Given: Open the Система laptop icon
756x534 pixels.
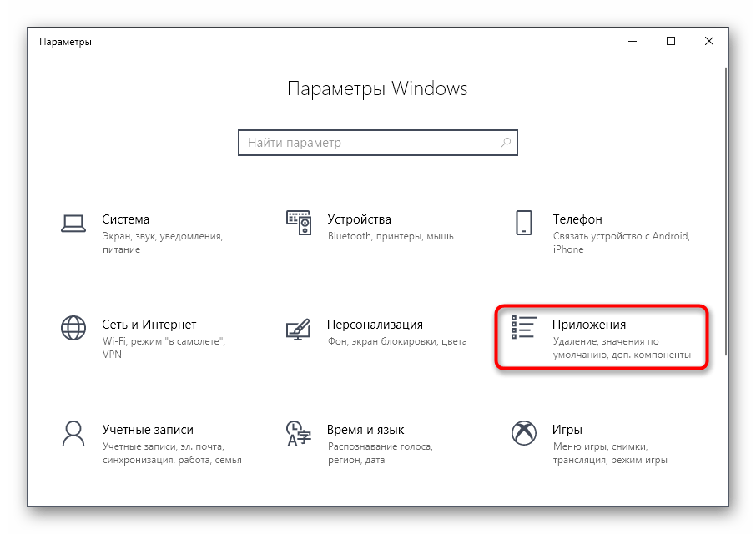Looking at the screenshot, I should point(73,224).
